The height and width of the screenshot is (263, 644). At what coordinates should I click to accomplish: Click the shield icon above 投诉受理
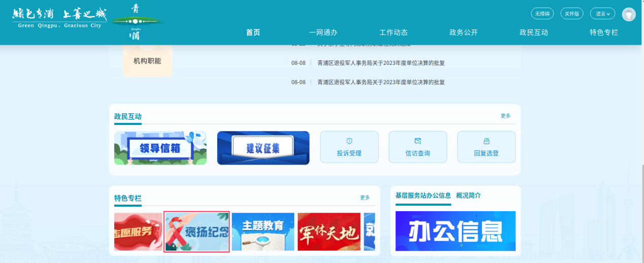point(349,141)
